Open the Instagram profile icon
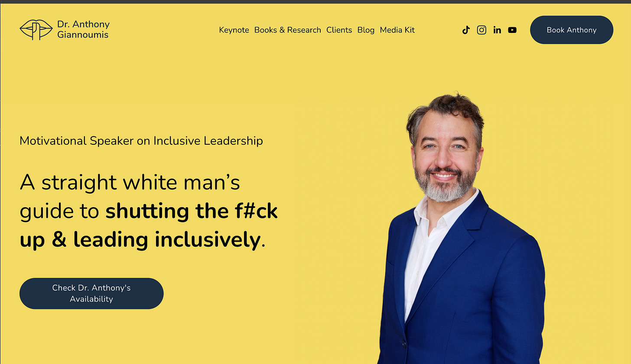631x364 pixels. tap(481, 30)
